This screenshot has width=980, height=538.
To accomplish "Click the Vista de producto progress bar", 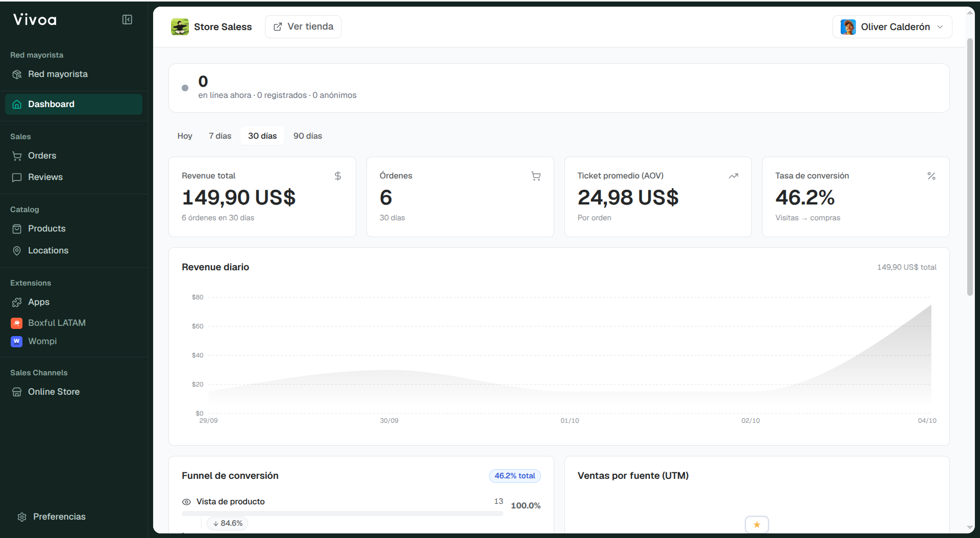I will 342,514.
